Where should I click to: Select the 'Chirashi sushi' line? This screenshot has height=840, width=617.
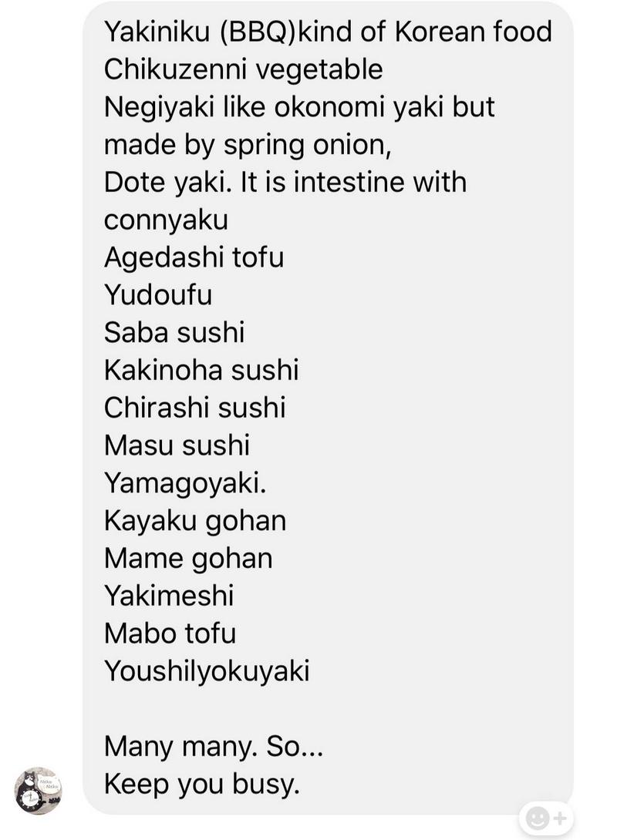point(194,408)
